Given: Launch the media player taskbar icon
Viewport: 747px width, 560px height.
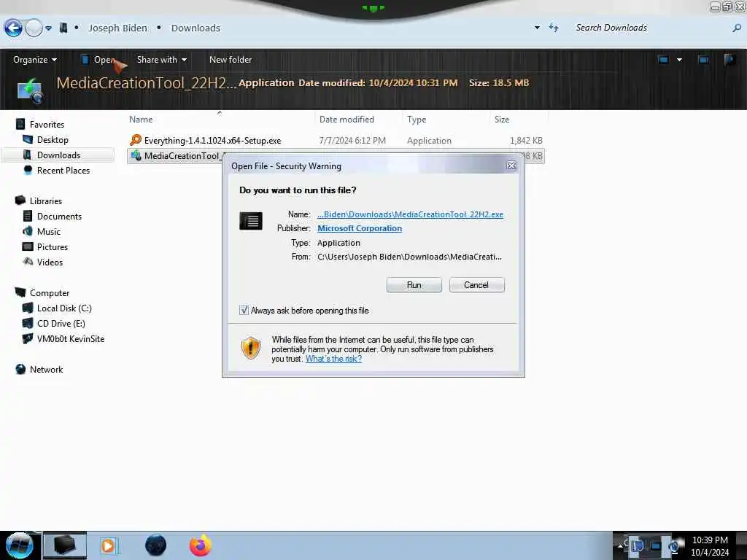Looking at the screenshot, I should pos(108,545).
